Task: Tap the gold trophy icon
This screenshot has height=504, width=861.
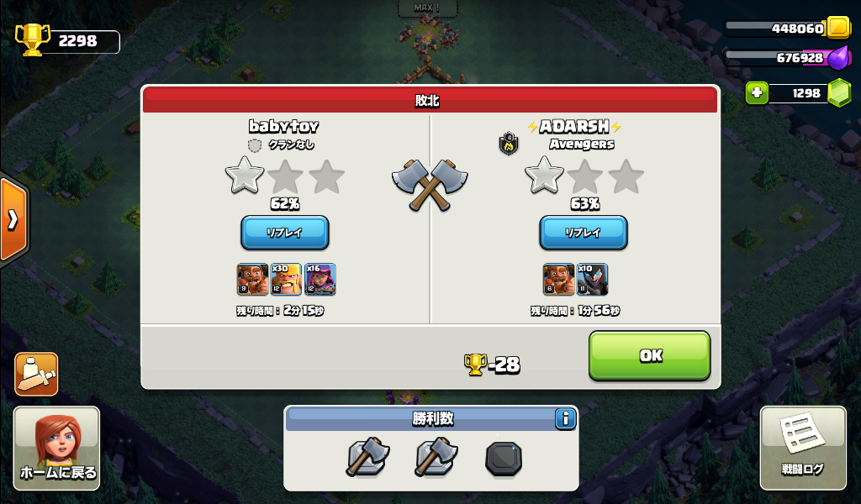Action: point(32,39)
